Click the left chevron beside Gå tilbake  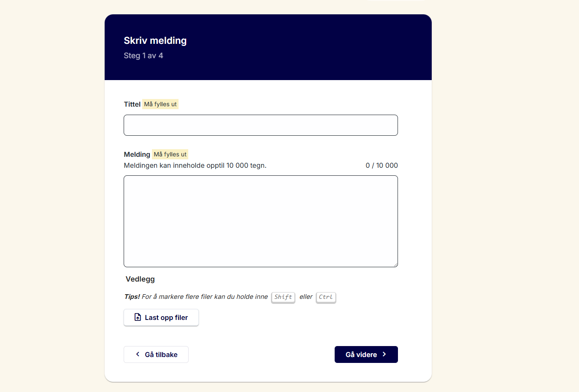tap(138, 354)
